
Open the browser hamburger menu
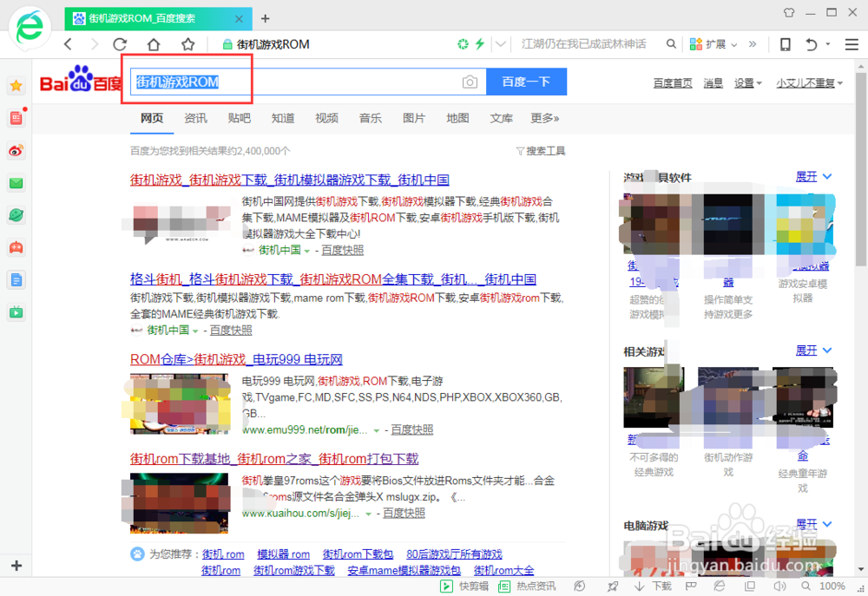click(x=852, y=44)
